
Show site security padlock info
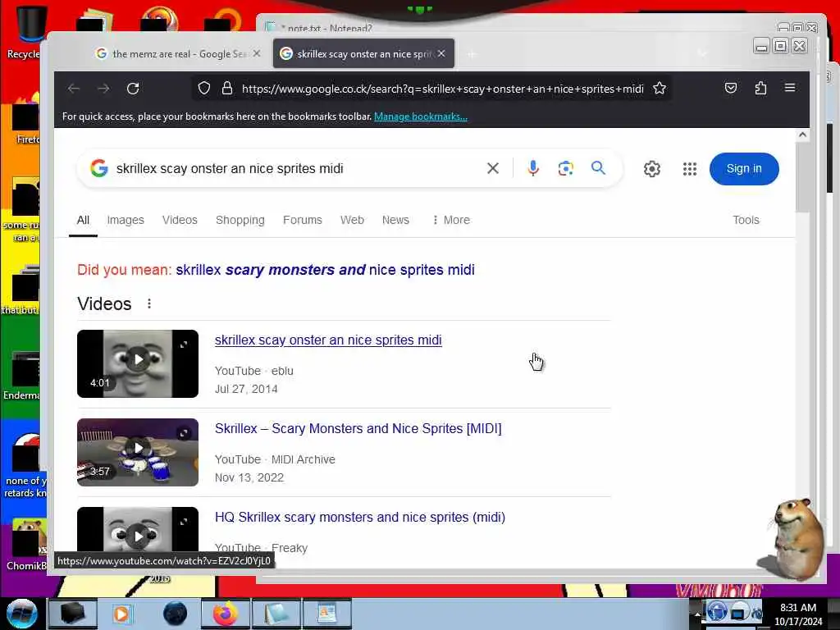point(227,89)
